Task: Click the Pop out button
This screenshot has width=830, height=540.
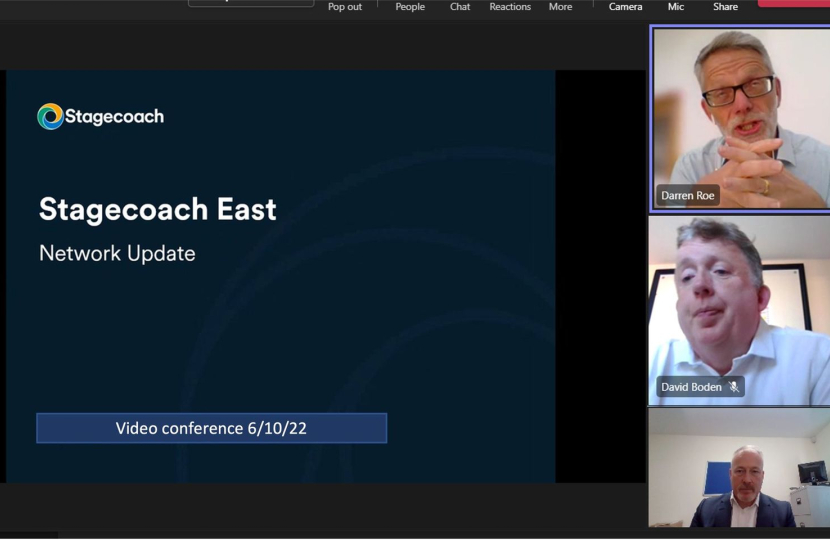Action: point(345,7)
